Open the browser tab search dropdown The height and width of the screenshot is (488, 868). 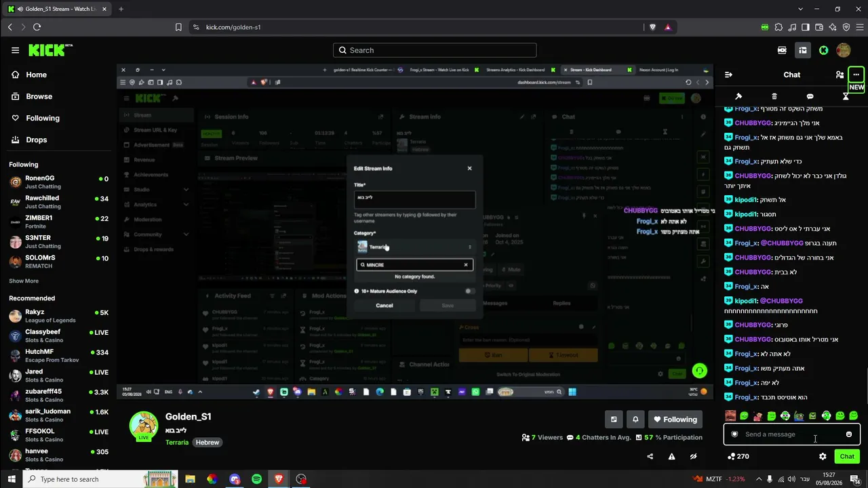click(x=801, y=9)
